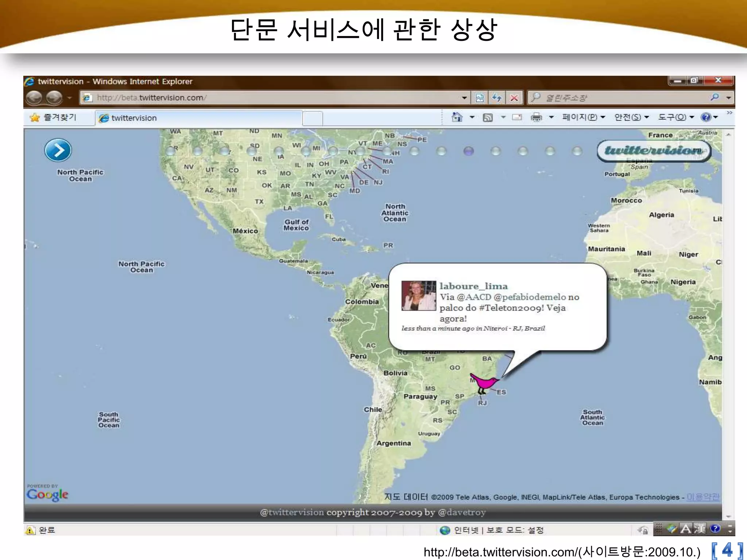
Task: Click the IE back navigation button
Action: (35, 97)
